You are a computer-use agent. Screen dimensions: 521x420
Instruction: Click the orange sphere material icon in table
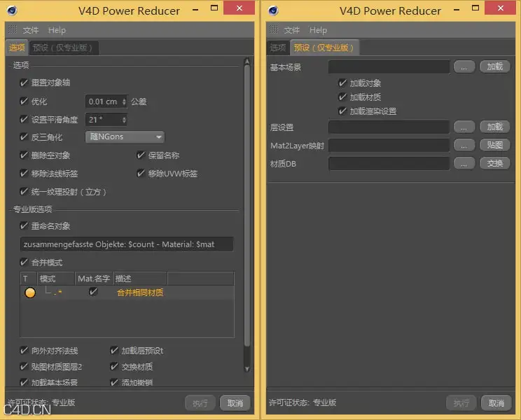coord(30,293)
